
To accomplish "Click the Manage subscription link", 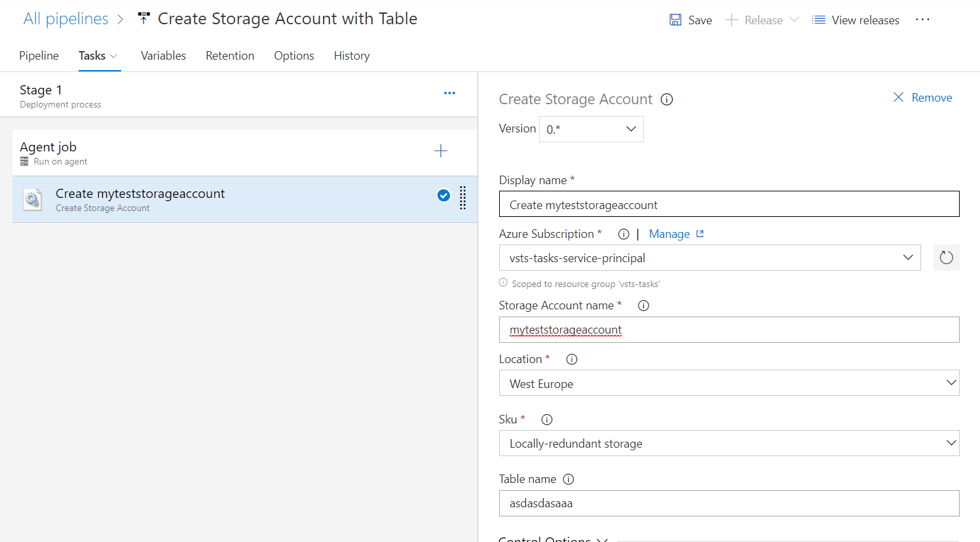I will [x=669, y=234].
